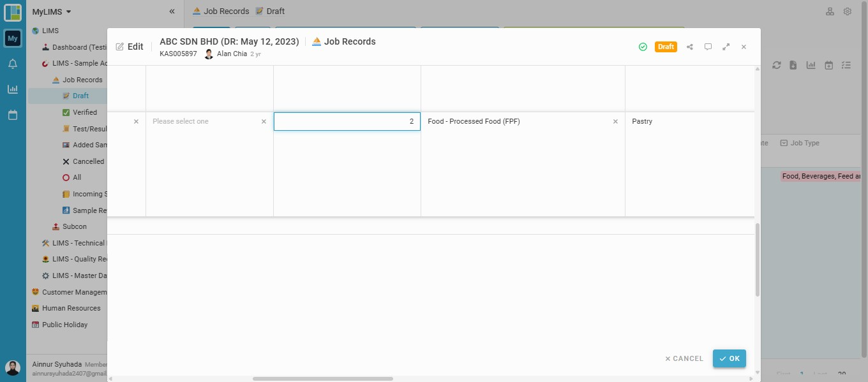
Task: Click the green check status icon
Action: (x=643, y=47)
